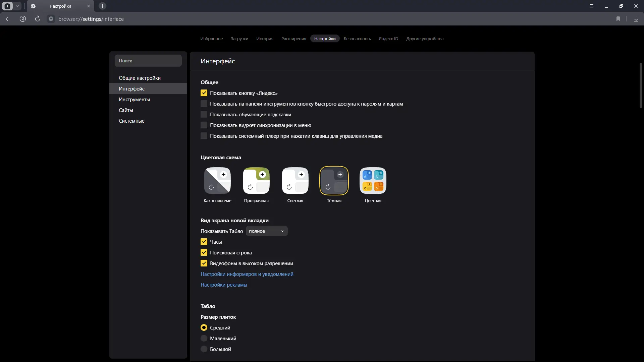Click the Yandex home button icon
Viewport: 644px width, 362px height.
[x=23, y=19]
